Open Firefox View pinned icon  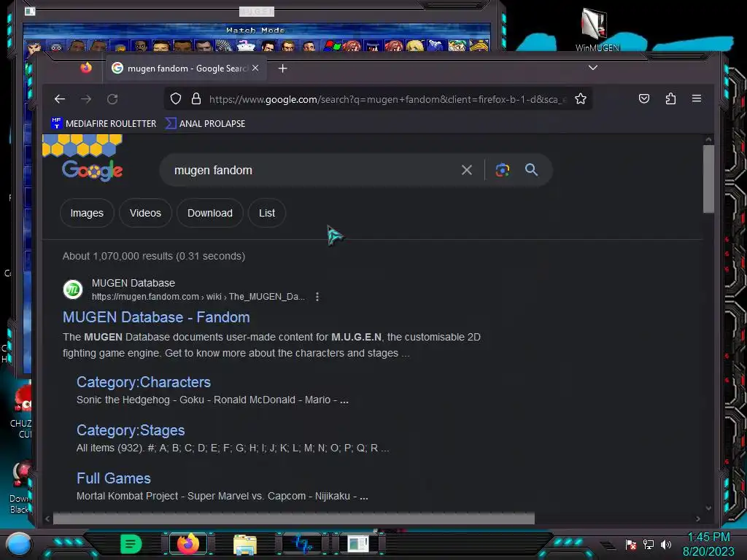86,68
